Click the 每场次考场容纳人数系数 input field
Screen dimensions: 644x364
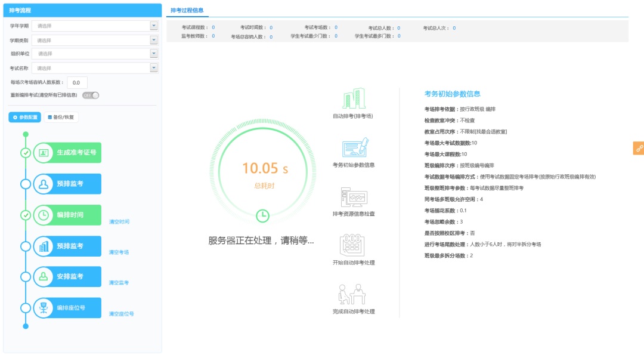tap(78, 82)
